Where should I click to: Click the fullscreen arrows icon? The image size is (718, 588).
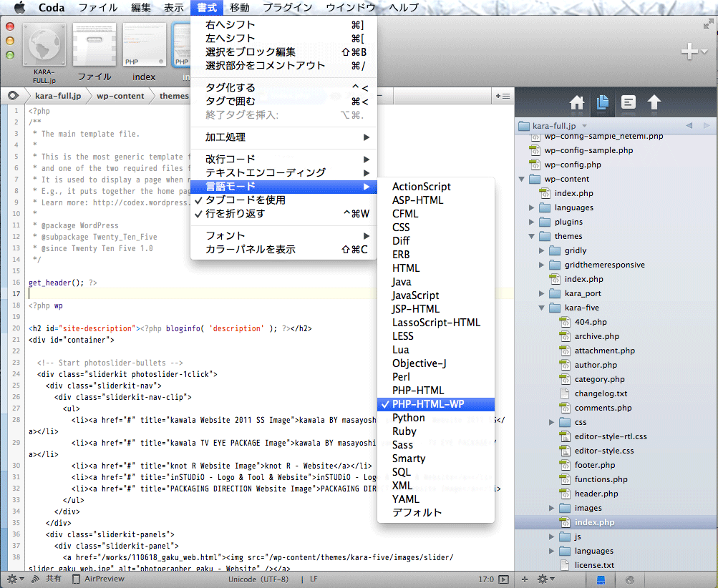pos(709,24)
